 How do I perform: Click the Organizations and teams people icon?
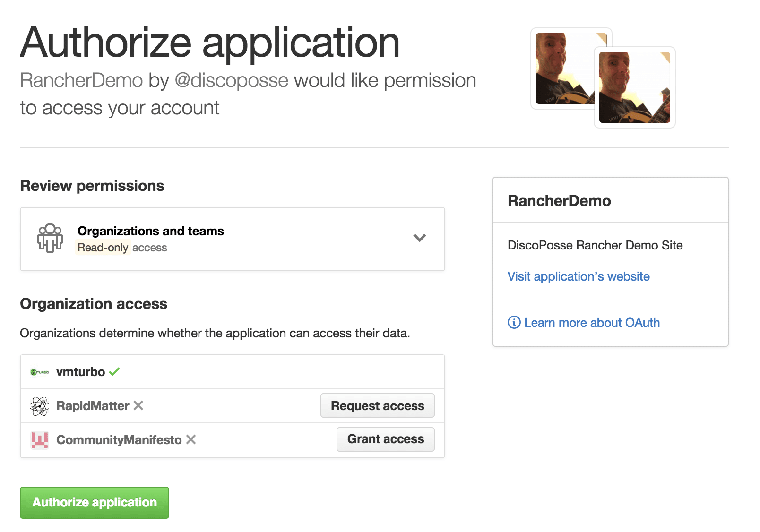[x=50, y=238]
